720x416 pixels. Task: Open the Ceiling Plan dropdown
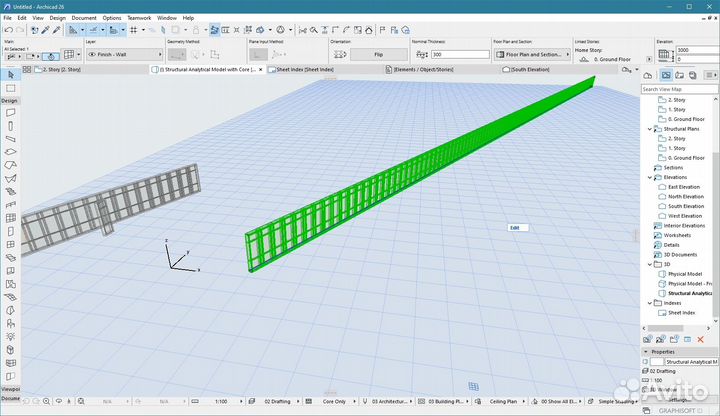tap(503, 401)
